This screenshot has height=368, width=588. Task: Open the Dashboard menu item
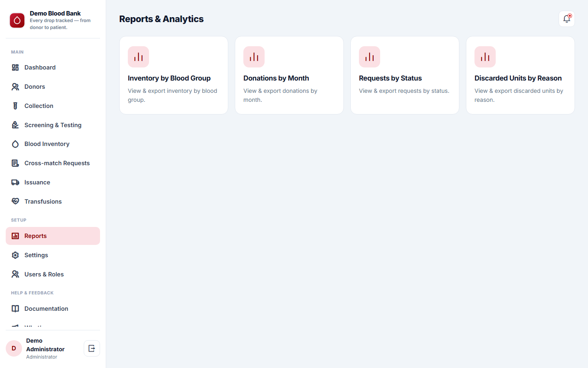point(53,67)
